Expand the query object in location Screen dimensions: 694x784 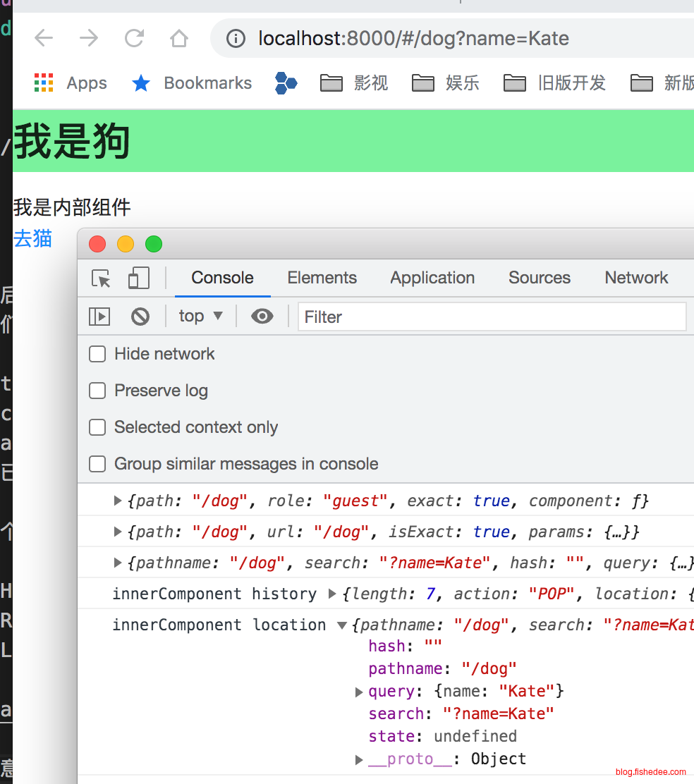click(359, 692)
